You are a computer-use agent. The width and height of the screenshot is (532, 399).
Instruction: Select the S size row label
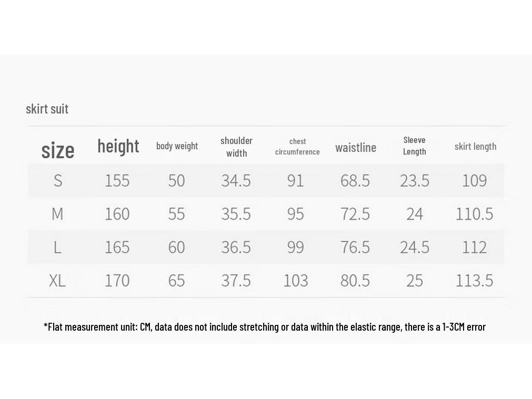[58, 180]
